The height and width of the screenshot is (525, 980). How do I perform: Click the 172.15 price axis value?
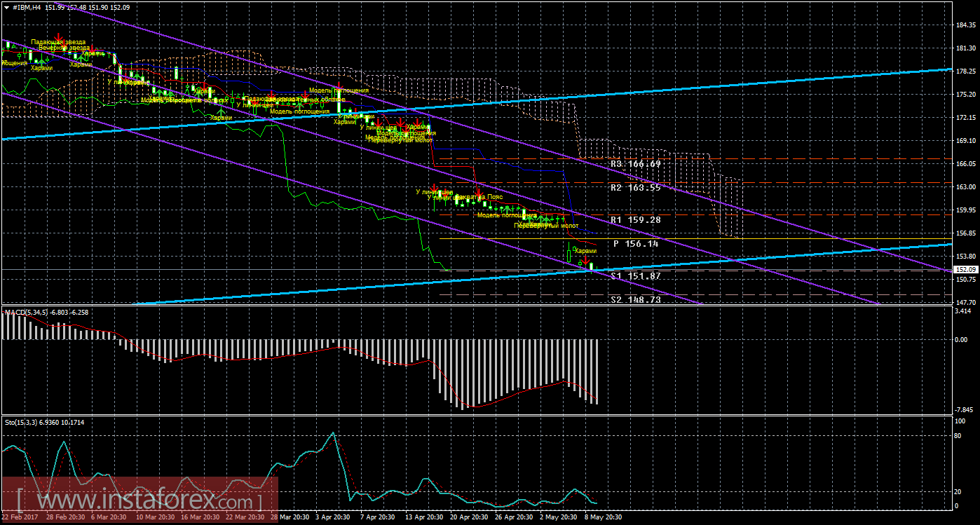[965, 118]
